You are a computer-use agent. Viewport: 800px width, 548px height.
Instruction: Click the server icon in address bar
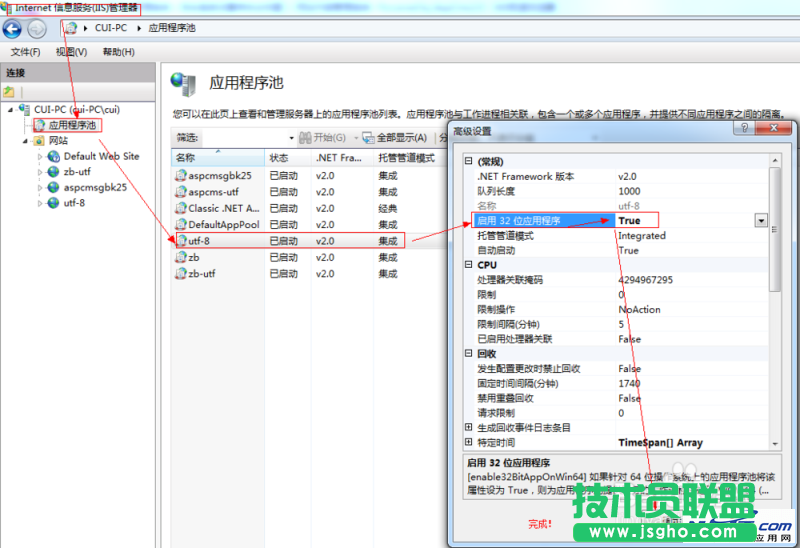[x=71, y=28]
